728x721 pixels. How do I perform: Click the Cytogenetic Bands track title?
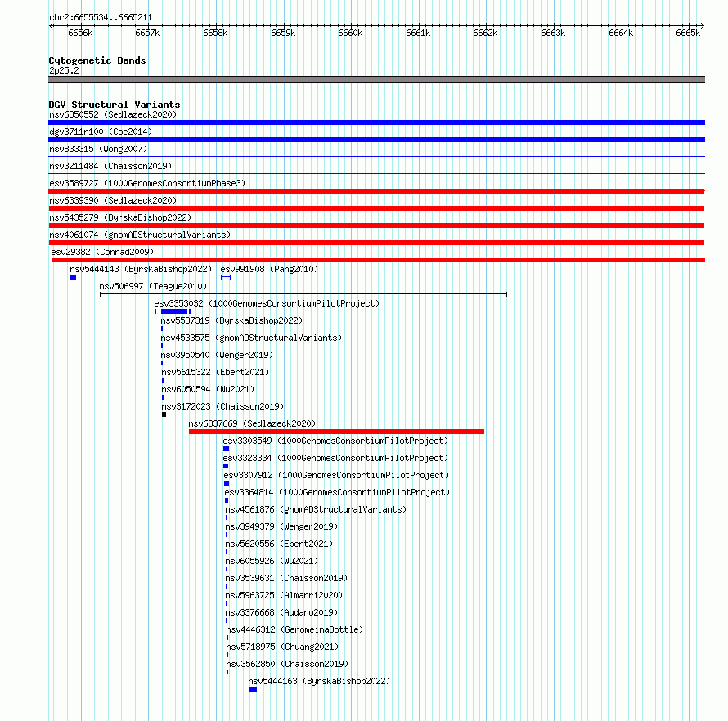click(x=97, y=60)
